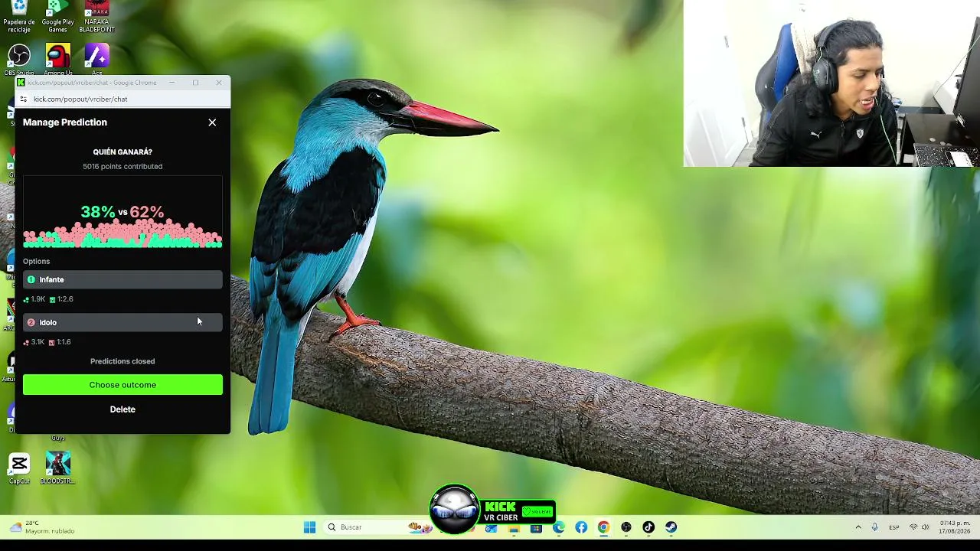This screenshot has width=980, height=551.
Task: Launch NARAKA BLADEPOINT desktop shortcut
Action: click(96, 16)
